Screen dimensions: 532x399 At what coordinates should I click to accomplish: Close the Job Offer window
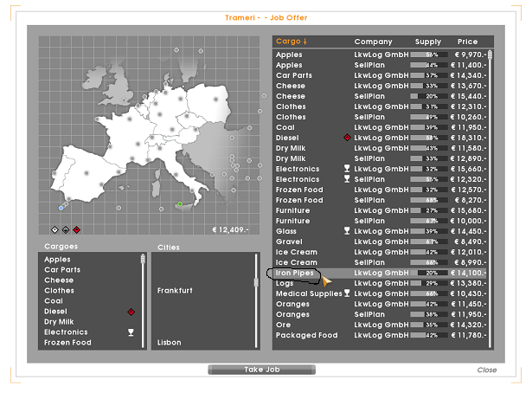click(x=486, y=370)
